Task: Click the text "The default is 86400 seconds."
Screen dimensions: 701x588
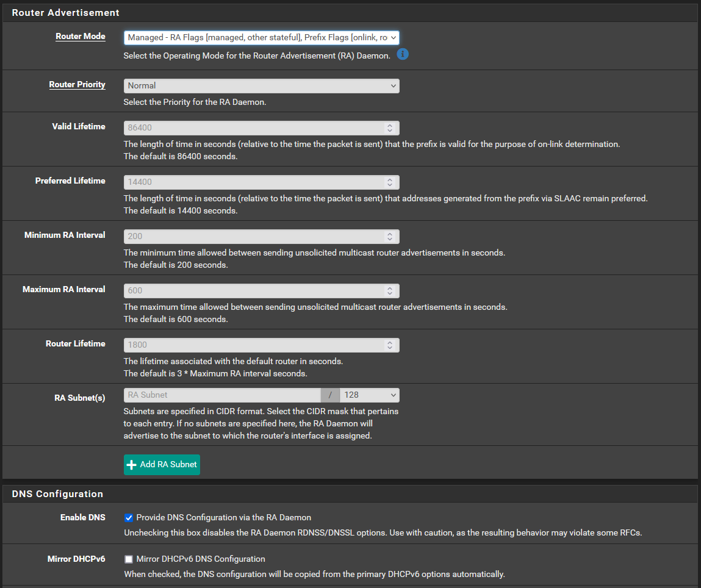Action: (181, 156)
